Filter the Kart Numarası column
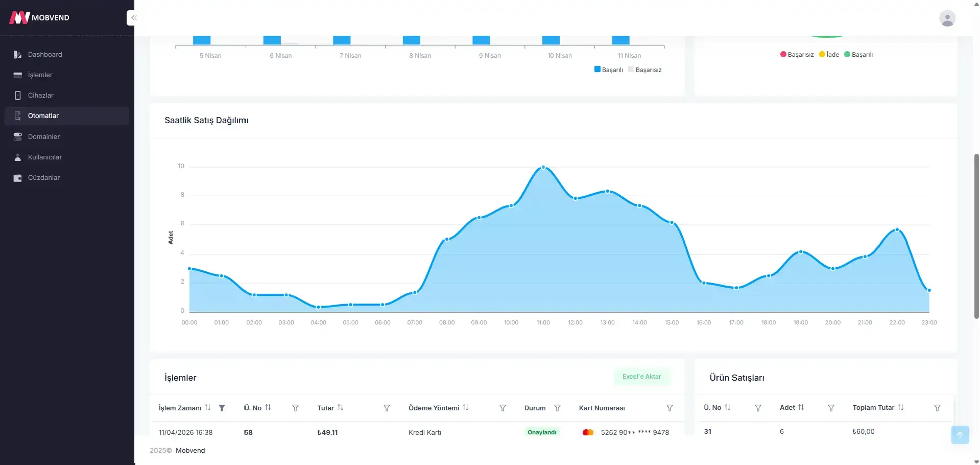Viewport: 980px width, 465px height. point(670,408)
